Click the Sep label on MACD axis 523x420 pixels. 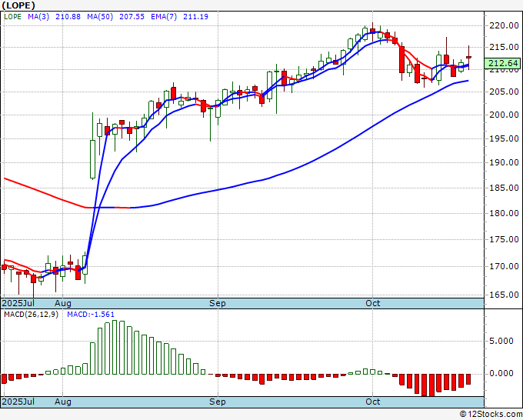tap(218, 402)
